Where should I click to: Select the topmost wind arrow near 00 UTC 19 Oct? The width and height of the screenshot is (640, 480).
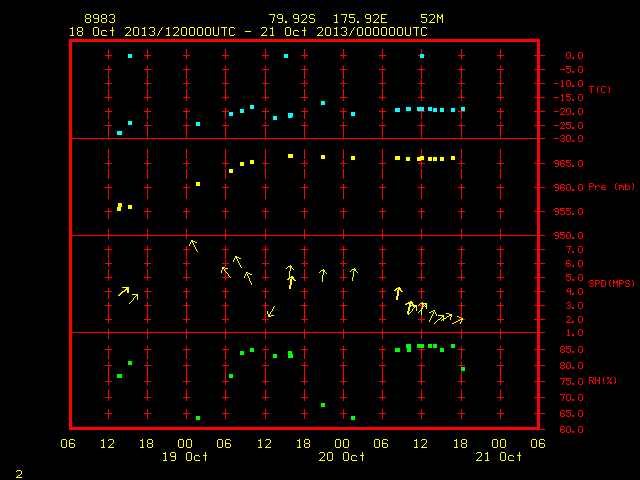(194, 246)
